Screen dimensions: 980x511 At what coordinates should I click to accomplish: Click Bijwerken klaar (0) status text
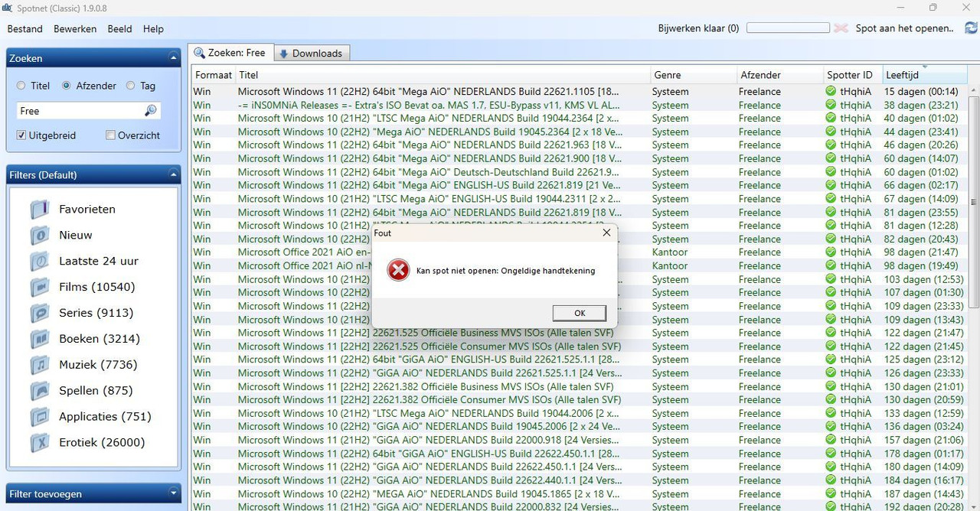tap(698, 28)
